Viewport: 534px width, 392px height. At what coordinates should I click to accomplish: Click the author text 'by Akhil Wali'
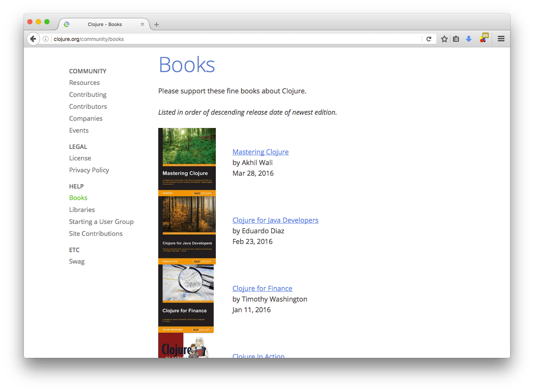pos(252,163)
